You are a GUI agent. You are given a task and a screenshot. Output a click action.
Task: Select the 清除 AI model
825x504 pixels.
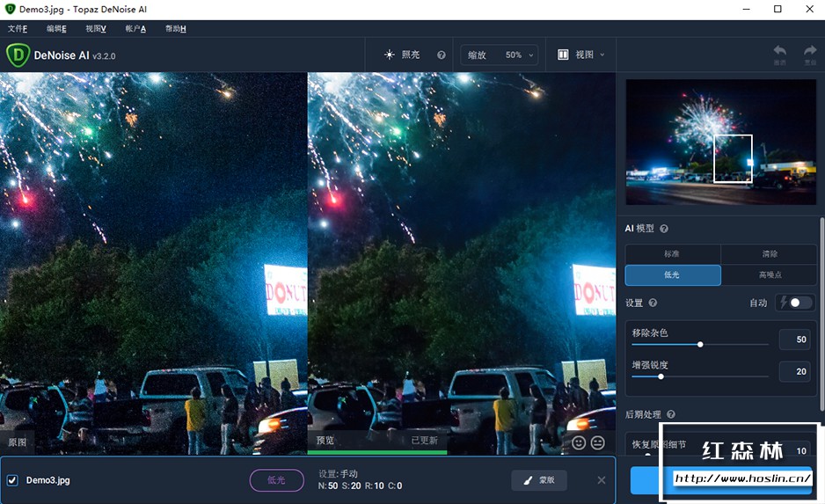(770, 254)
